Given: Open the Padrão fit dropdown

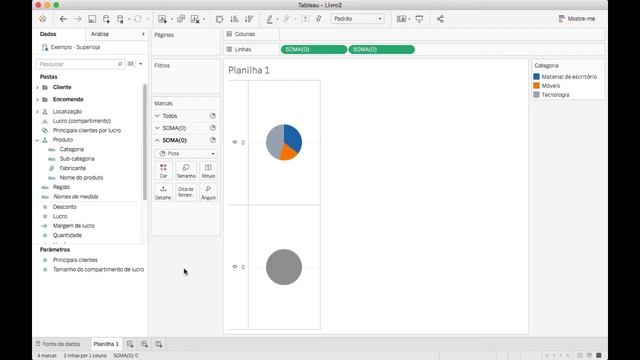Looking at the screenshot, I should 358,19.
